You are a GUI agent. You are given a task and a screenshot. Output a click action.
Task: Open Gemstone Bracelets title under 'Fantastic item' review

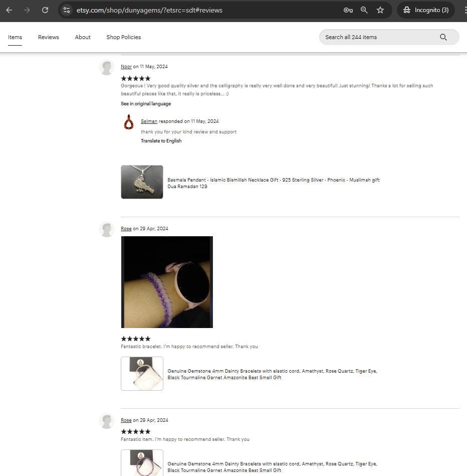click(x=272, y=467)
